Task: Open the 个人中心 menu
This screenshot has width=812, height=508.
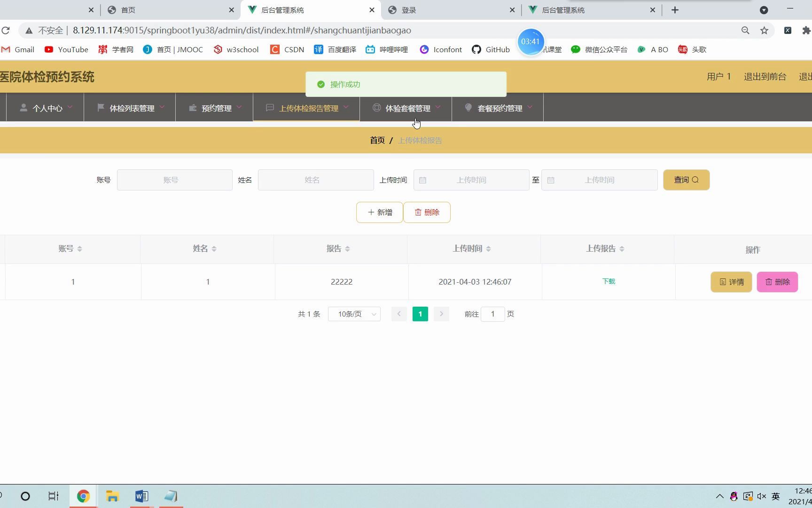Action: point(46,108)
